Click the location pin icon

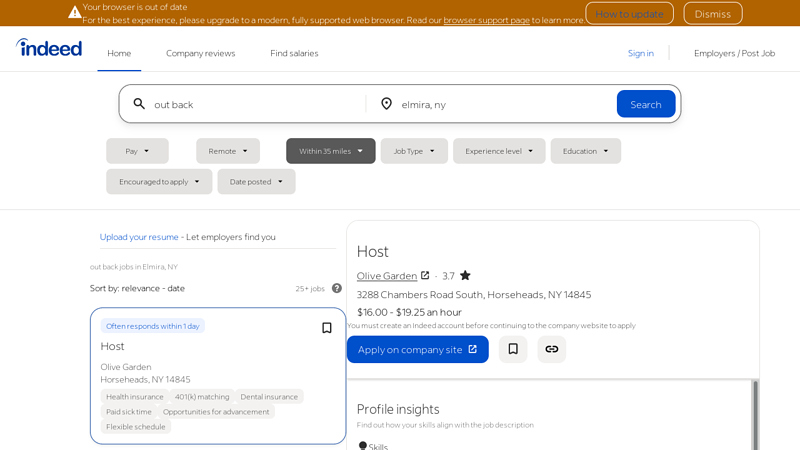387,104
